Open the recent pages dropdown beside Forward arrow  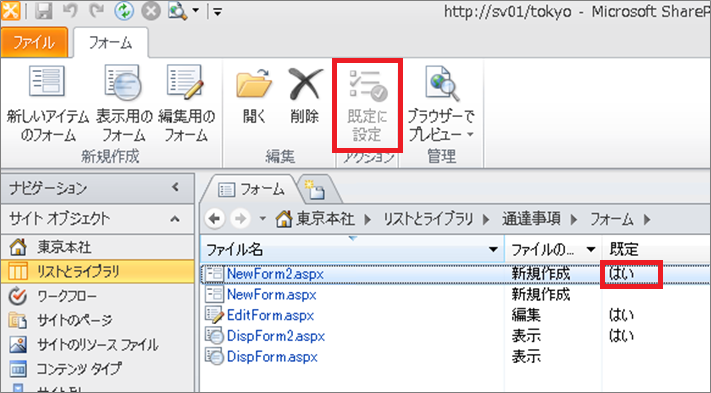pos(262,219)
